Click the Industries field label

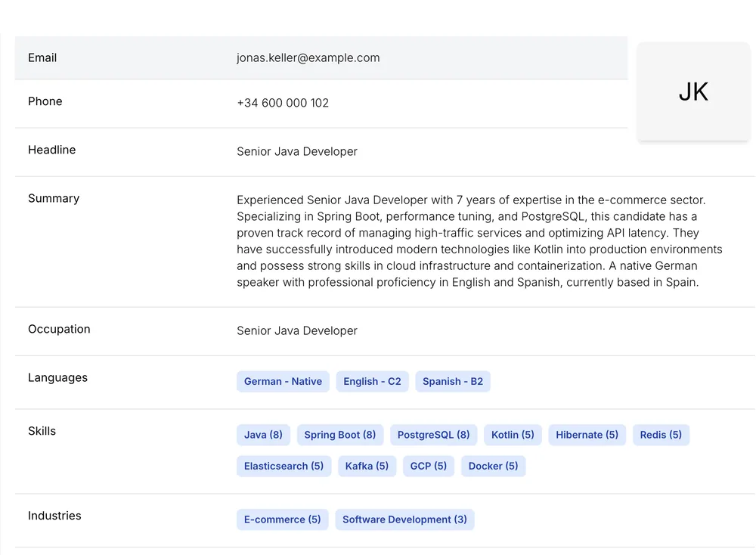[x=54, y=516]
